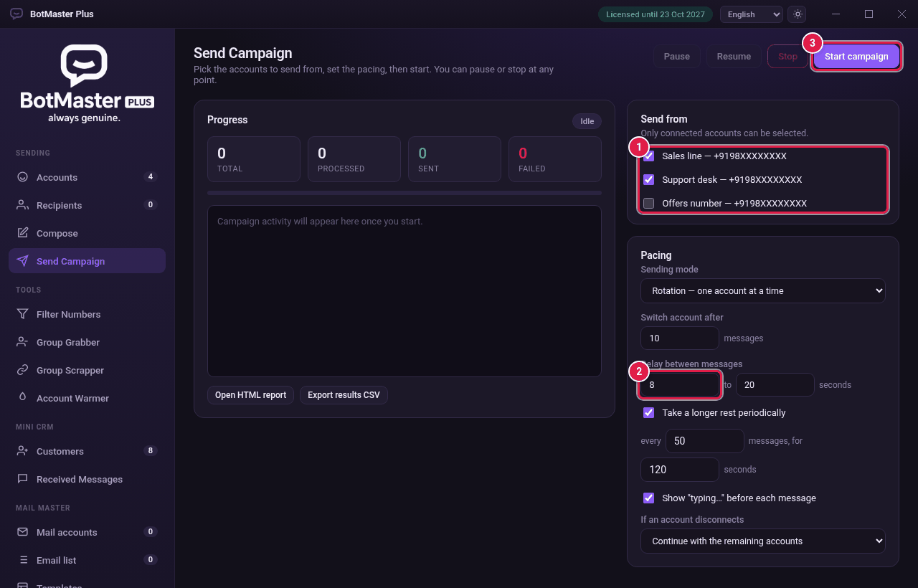Image resolution: width=918 pixels, height=588 pixels.
Task: Click the Received Messages chat icon
Action: click(23, 479)
